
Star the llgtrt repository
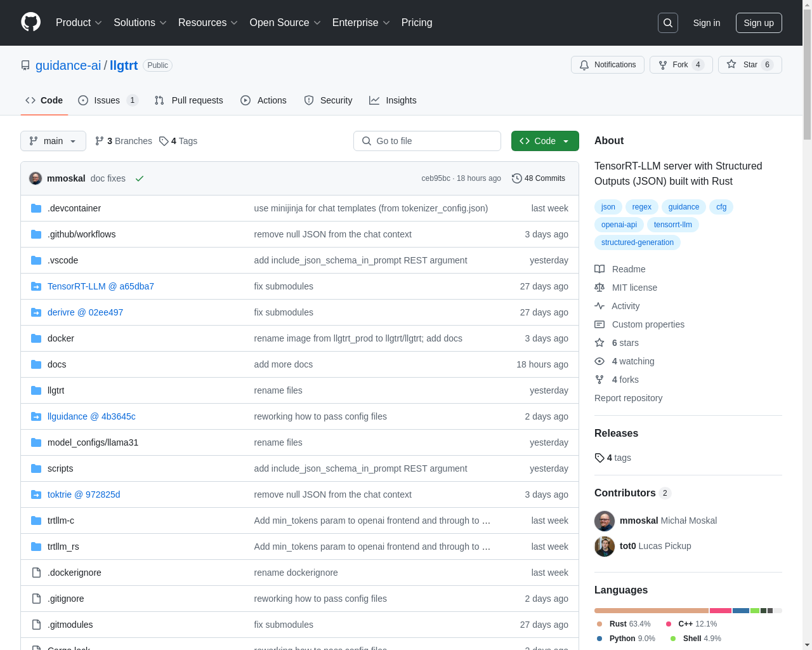point(750,65)
